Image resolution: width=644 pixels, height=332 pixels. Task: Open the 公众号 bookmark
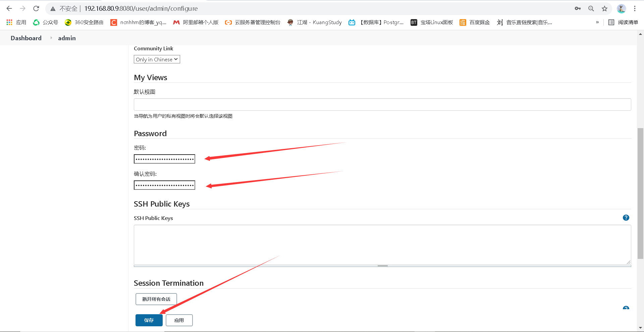[45, 22]
